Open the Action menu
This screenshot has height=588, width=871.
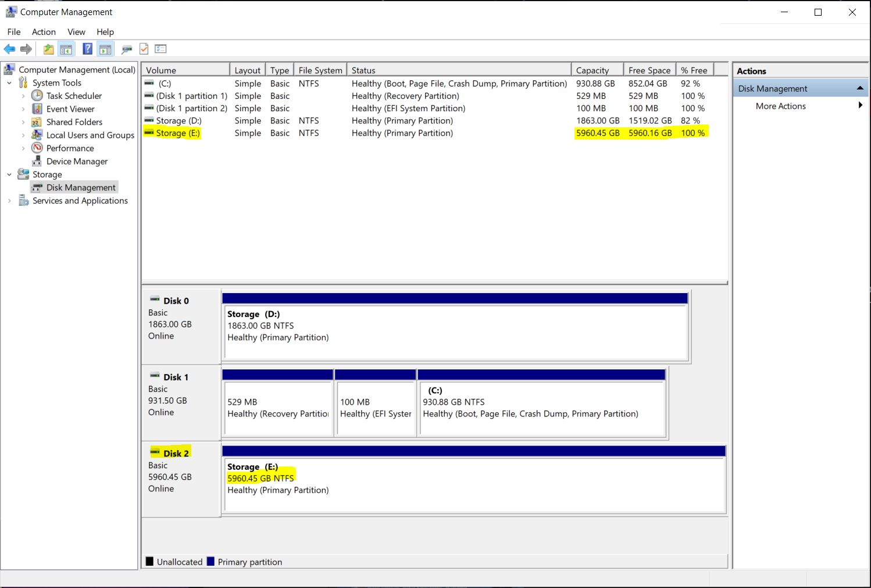44,32
